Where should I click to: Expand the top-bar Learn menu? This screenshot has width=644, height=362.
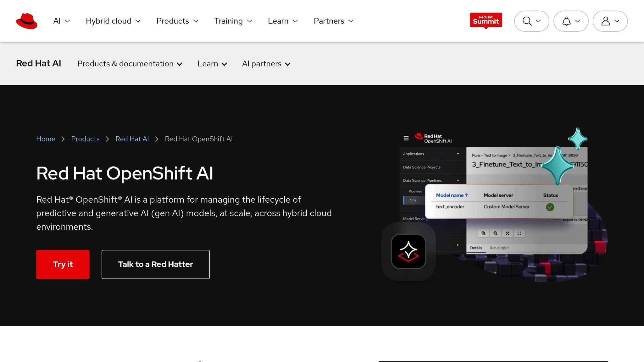(283, 21)
